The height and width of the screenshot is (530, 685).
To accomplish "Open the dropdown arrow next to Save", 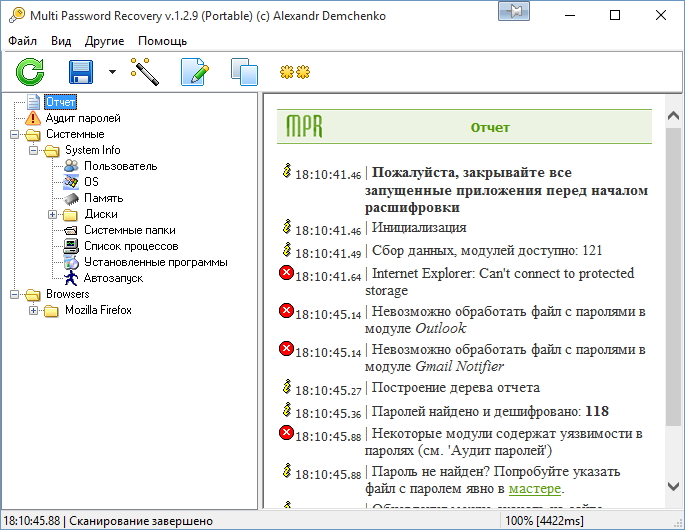I will [x=112, y=72].
